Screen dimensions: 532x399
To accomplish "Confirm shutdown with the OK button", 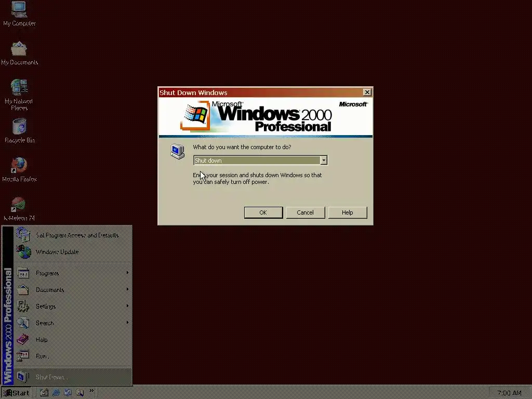I will pyautogui.click(x=263, y=212).
